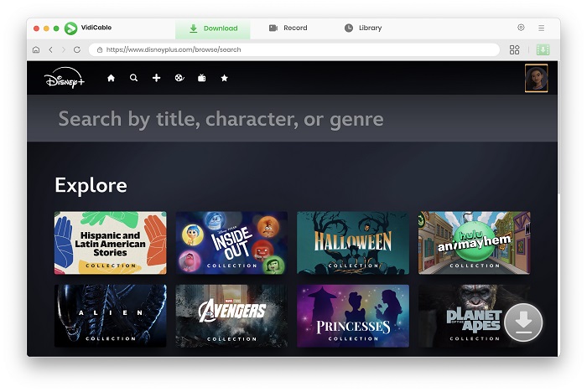Open Hispanic and Latin American Stories collection
This screenshot has height=392, width=587.
(111, 243)
